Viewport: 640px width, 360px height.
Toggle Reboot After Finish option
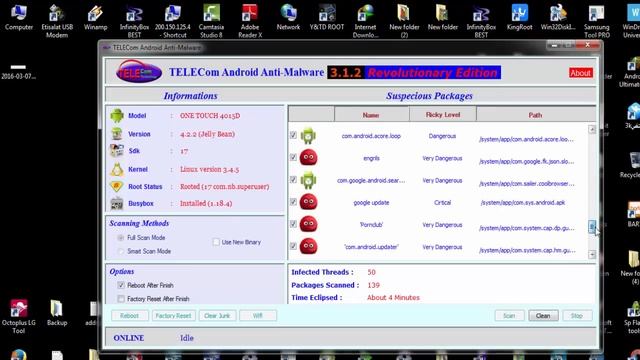coord(121,285)
